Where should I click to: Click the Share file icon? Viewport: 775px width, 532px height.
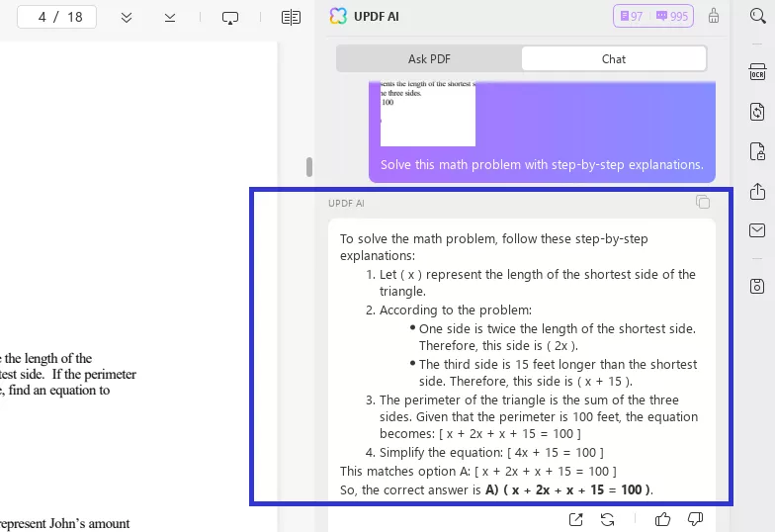tap(757, 191)
